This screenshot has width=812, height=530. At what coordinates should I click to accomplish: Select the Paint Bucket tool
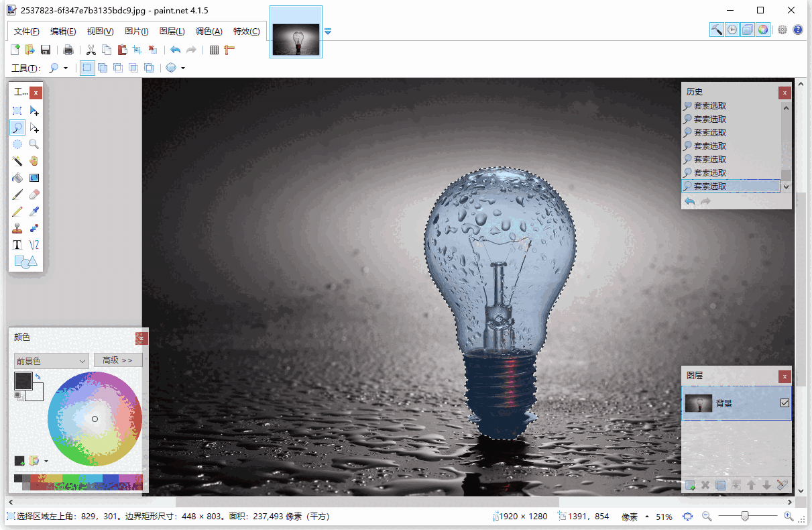coord(17,177)
